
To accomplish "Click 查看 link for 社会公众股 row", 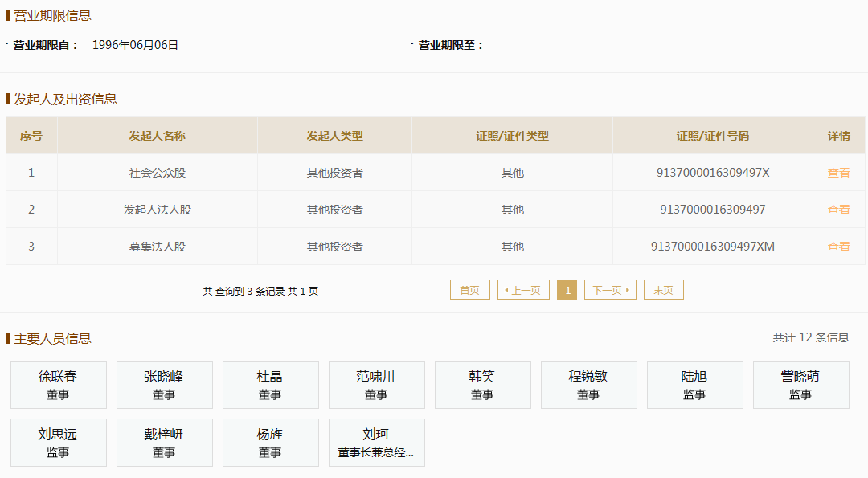I will (x=838, y=173).
